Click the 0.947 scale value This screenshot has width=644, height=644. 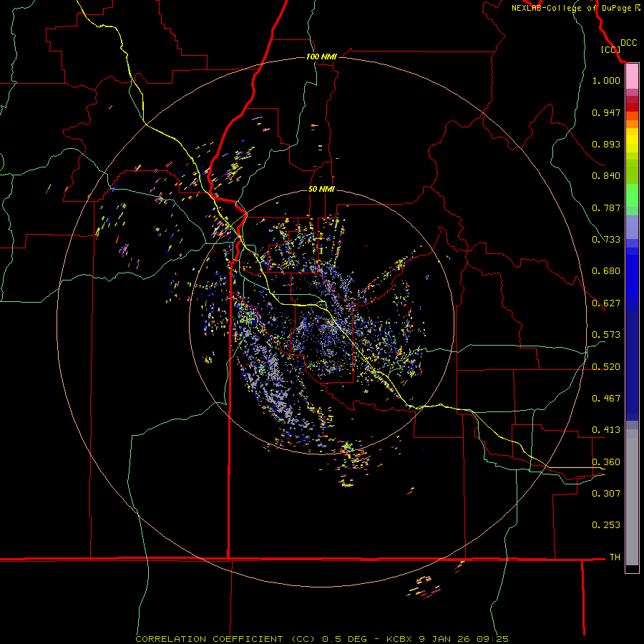tap(606, 112)
